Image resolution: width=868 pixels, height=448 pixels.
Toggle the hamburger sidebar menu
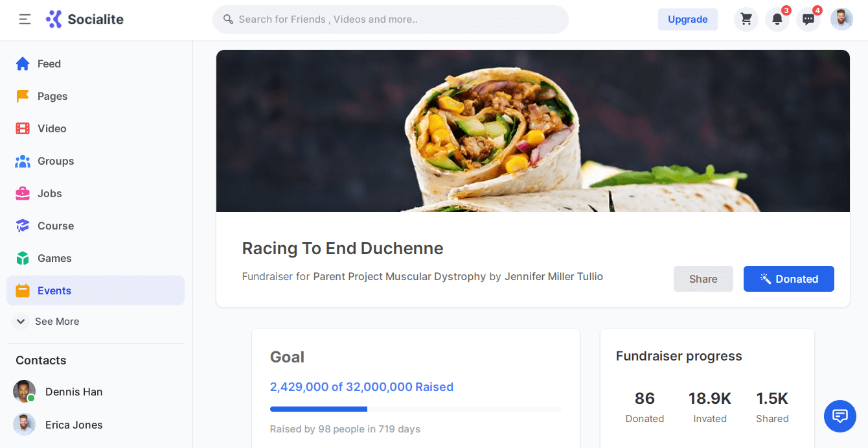click(x=25, y=19)
